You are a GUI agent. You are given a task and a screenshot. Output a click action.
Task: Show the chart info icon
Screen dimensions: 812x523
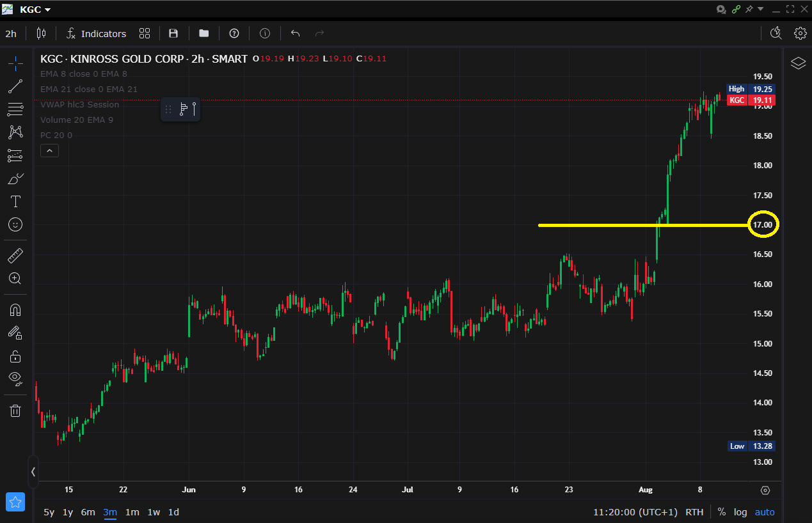265,33
